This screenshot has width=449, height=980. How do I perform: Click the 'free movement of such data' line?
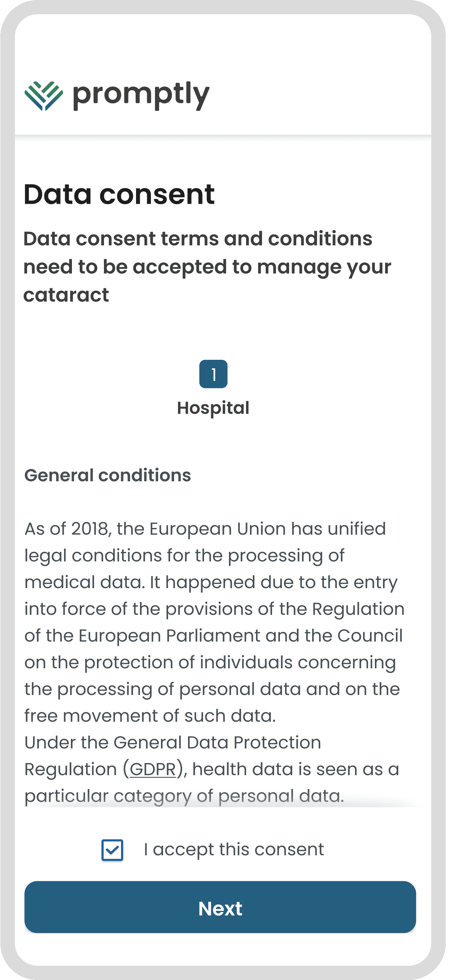(150, 716)
